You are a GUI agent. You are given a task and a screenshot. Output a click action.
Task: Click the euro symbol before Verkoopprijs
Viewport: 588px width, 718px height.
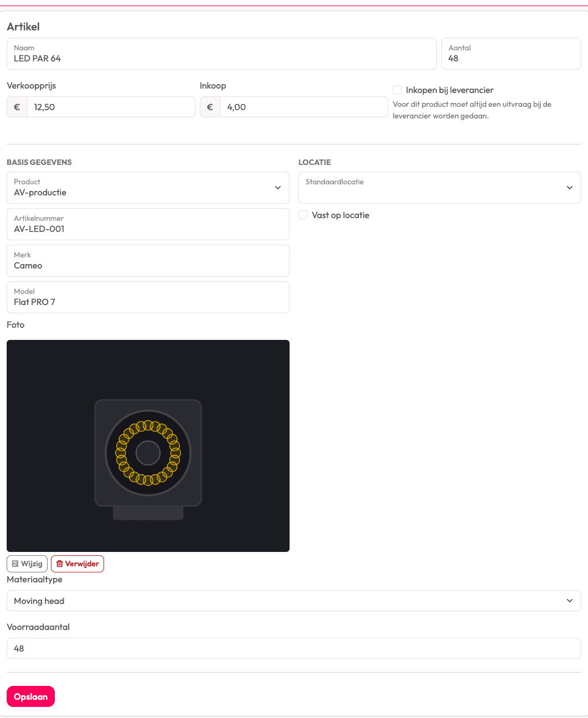[17, 107]
